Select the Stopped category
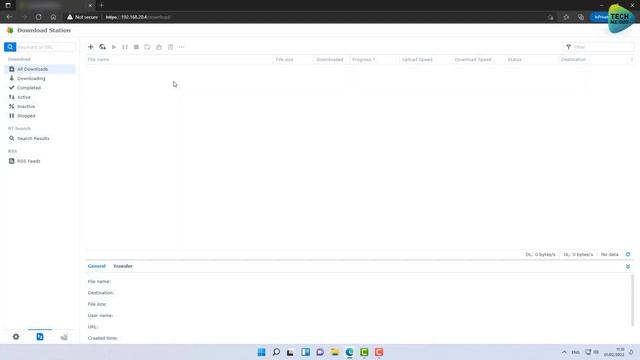The image size is (640, 360). (40, 116)
